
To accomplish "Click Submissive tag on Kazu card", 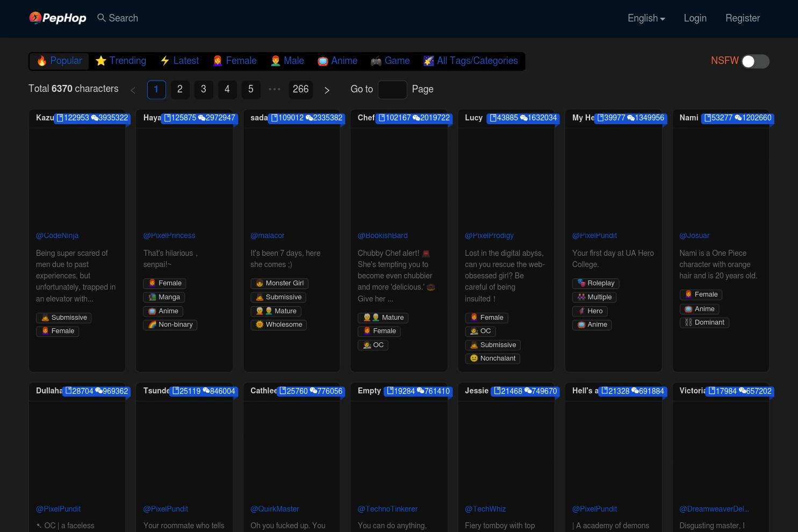I will pos(64,318).
